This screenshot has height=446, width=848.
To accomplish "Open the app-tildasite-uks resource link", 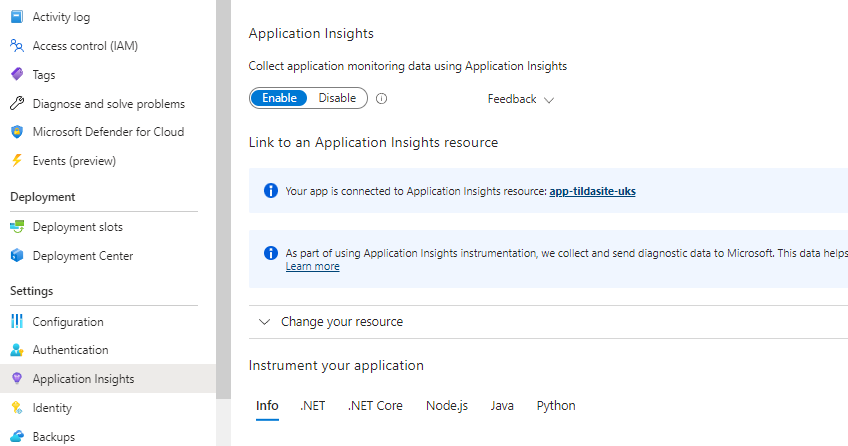I will pyautogui.click(x=592, y=191).
